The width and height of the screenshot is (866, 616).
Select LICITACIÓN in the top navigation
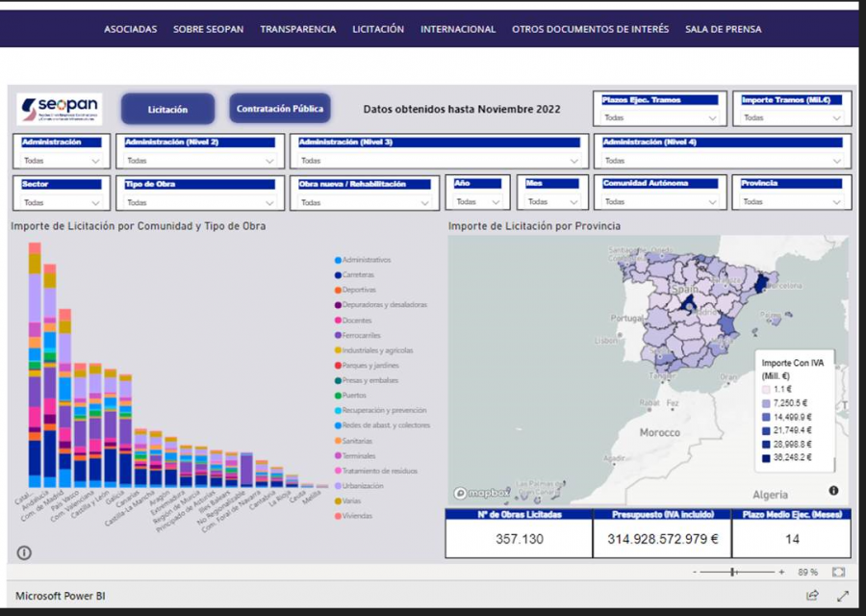click(x=378, y=29)
